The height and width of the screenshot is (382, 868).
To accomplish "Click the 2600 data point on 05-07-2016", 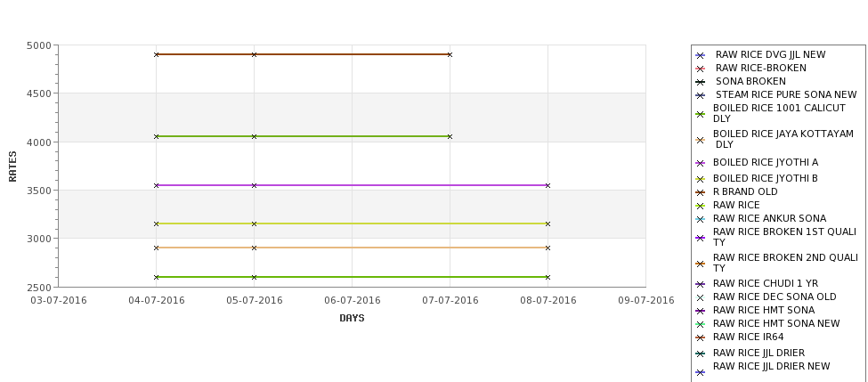I will [x=254, y=277].
